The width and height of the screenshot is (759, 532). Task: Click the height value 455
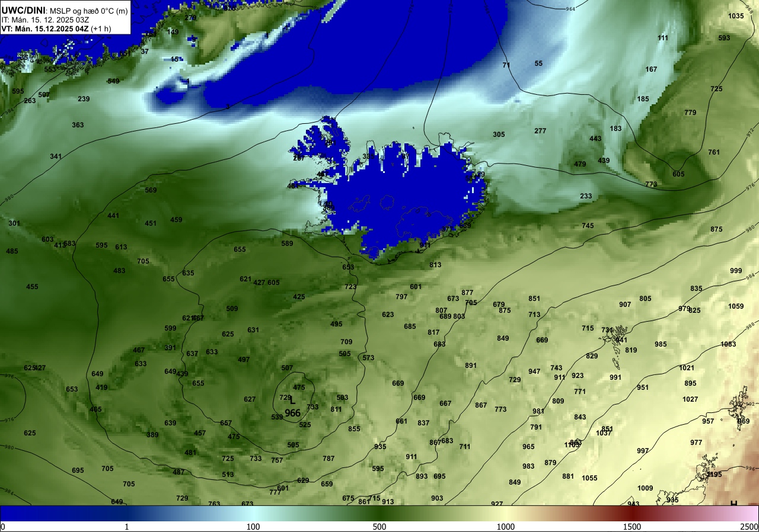(x=32, y=287)
